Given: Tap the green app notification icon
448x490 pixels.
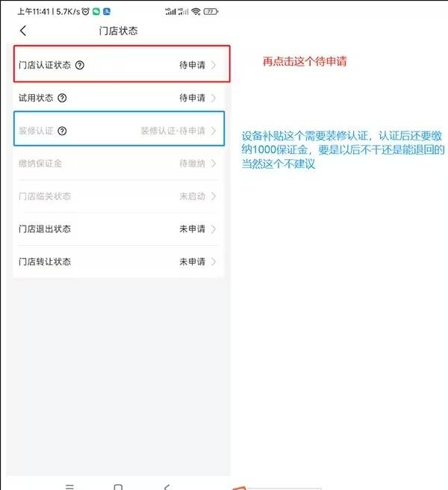Looking at the screenshot, I should pos(96,11).
